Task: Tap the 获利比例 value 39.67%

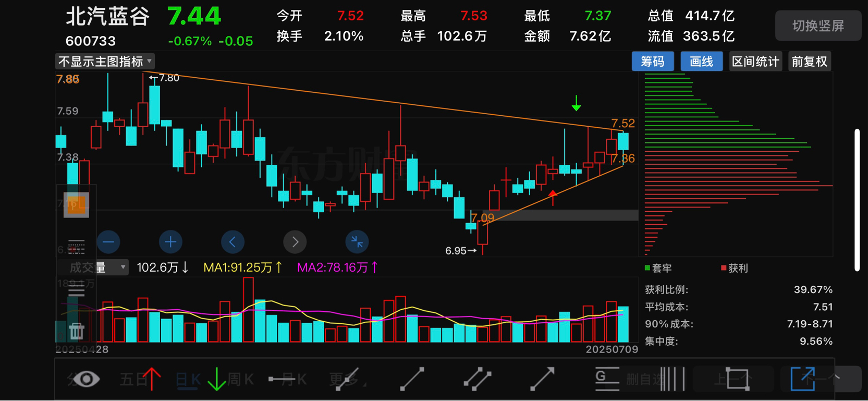Action: click(x=813, y=289)
